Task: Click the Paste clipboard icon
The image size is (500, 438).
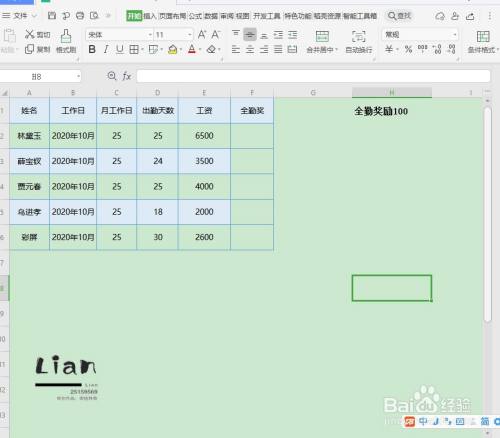Action: (x=9, y=36)
